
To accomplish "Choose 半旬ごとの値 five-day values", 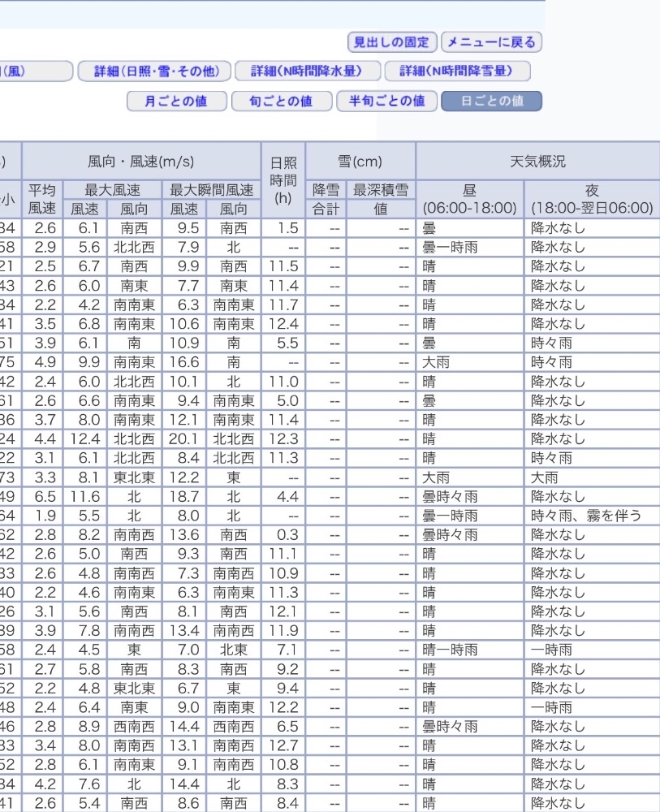I will tap(386, 101).
